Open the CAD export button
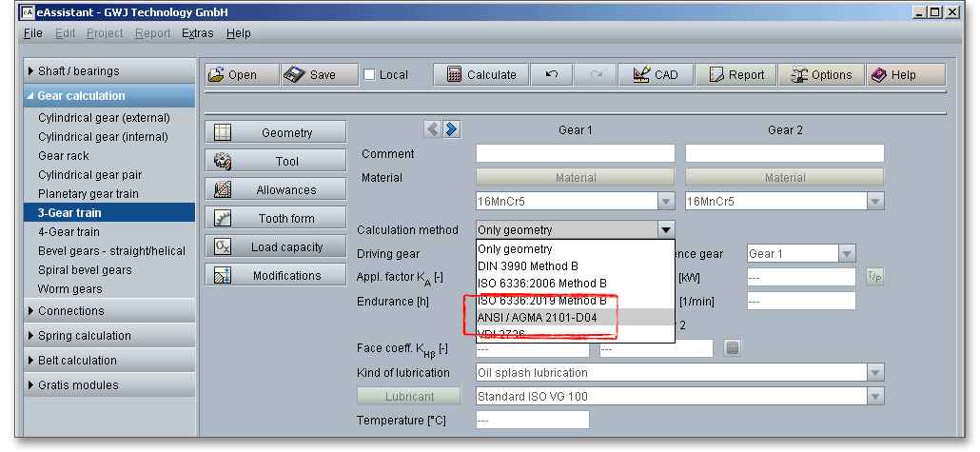The width and height of the screenshot is (980, 452). point(654,75)
